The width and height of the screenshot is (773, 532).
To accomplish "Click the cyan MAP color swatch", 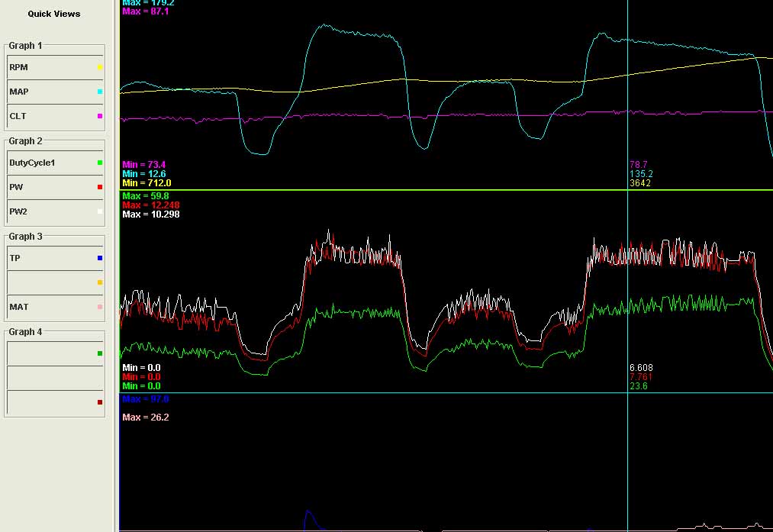I will tap(100, 92).
